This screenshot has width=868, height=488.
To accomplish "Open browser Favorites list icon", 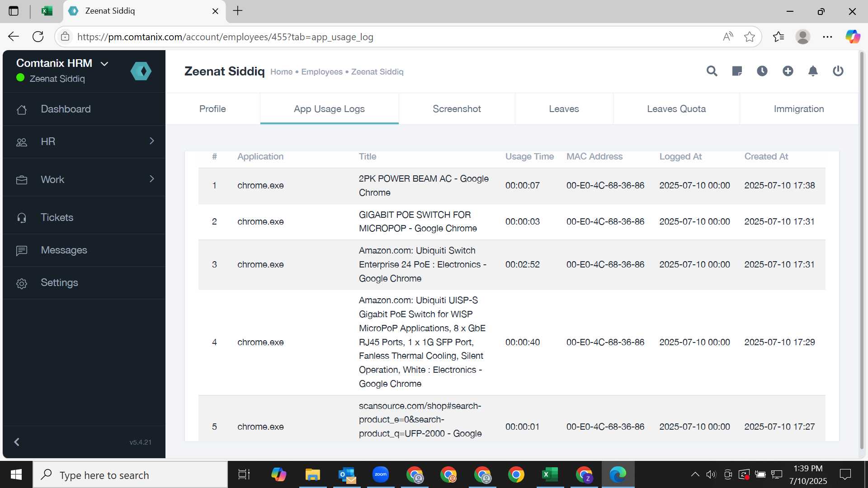I will pyautogui.click(x=778, y=37).
